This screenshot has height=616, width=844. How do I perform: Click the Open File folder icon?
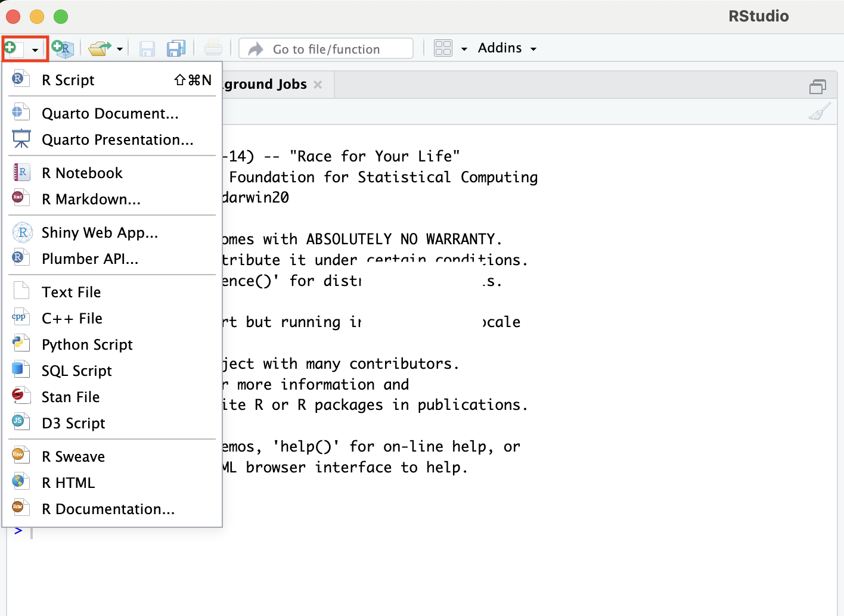[100, 48]
